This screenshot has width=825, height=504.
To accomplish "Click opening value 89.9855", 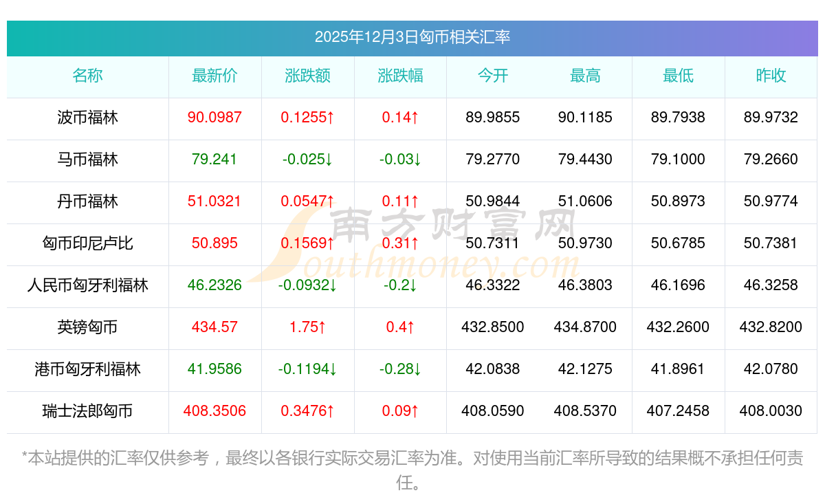I will (x=493, y=118).
